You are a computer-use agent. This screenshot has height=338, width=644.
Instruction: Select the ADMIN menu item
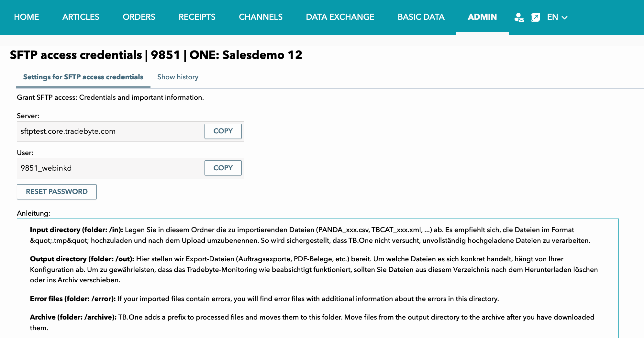click(482, 17)
